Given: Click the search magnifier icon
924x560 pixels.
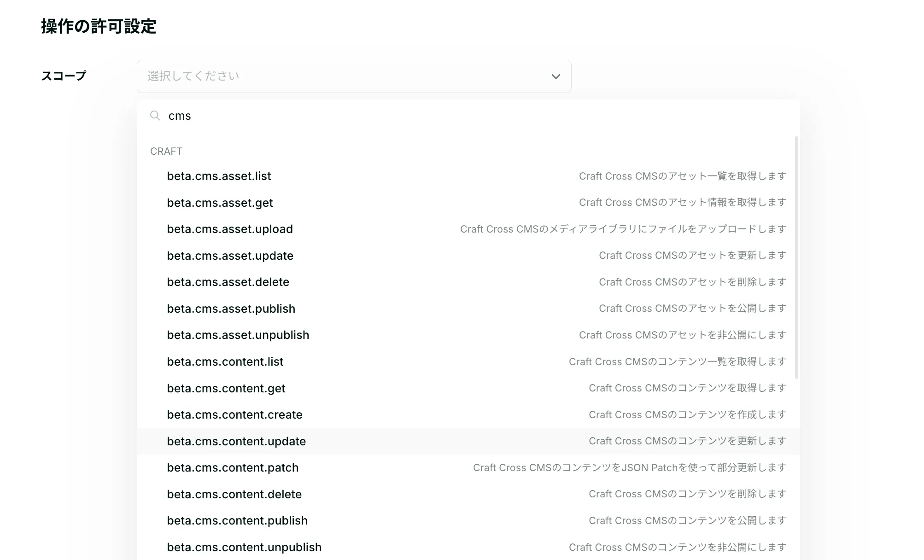Looking at the screenshot, I should 155,116.
